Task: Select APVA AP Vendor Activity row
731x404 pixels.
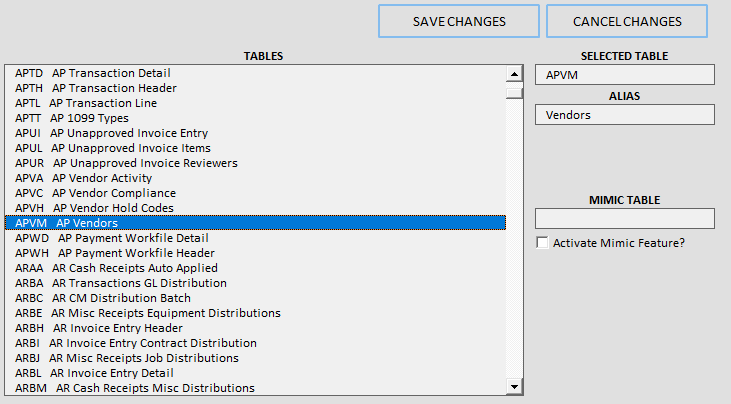Action: (255, 178)
